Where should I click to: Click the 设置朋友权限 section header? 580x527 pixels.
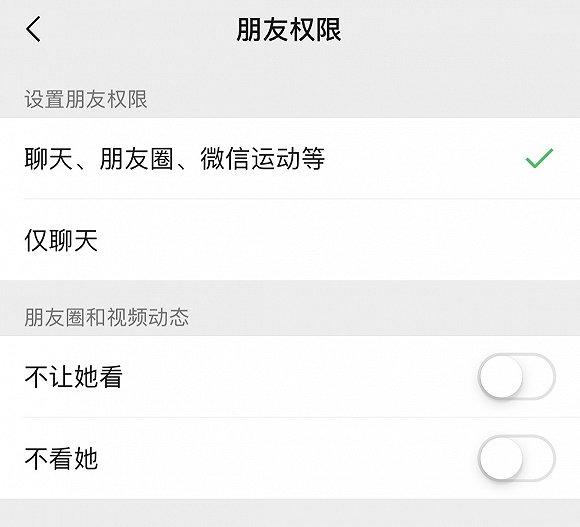click(x=86, y=99)
